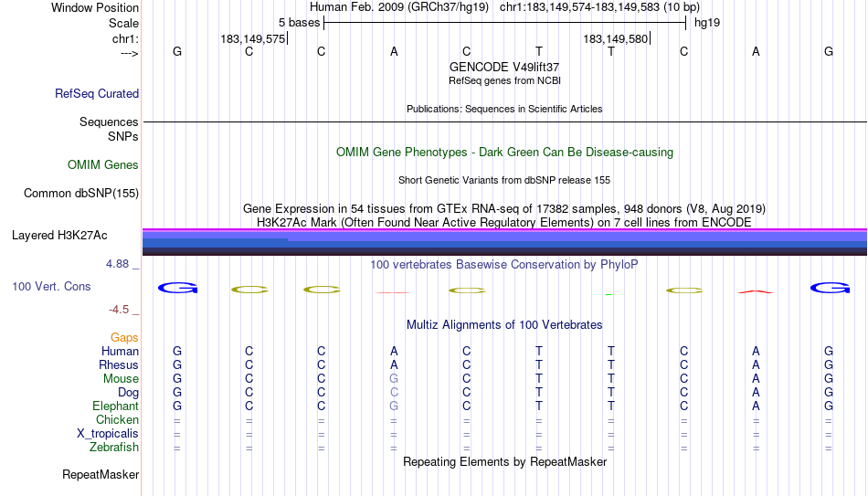The width and height of the screenshot is (868, 496).
Task: Click the Dog species row label
Action: click(x=129, y=393)
